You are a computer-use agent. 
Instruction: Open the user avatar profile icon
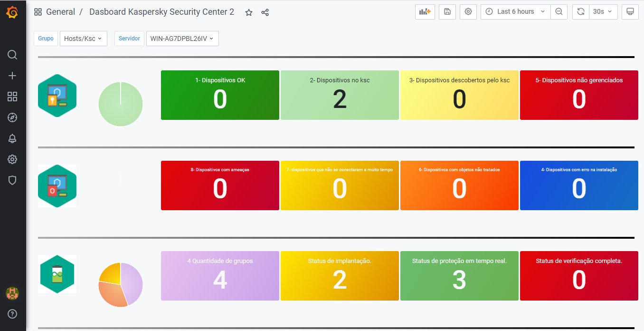tap(12, 293)
